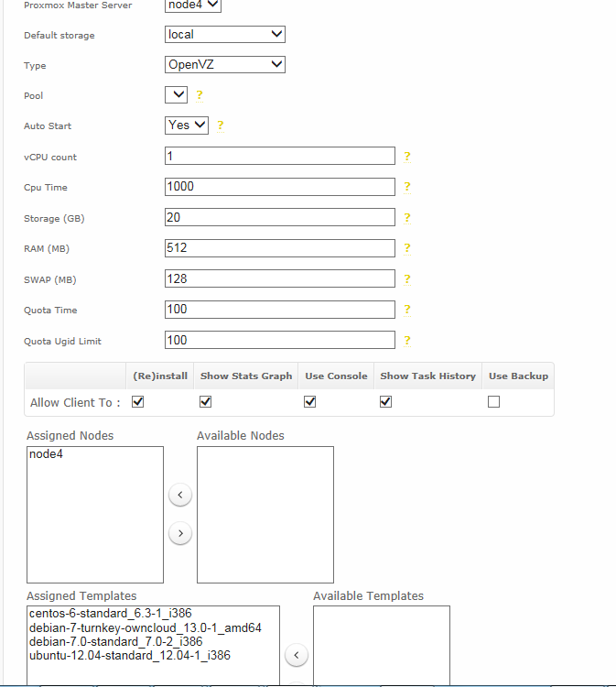Image resolution: width=616 pixels, height=687 pixels.
Task: Click the help icon beside Quota Ugid Limit
Action: (x=406, y=341)
